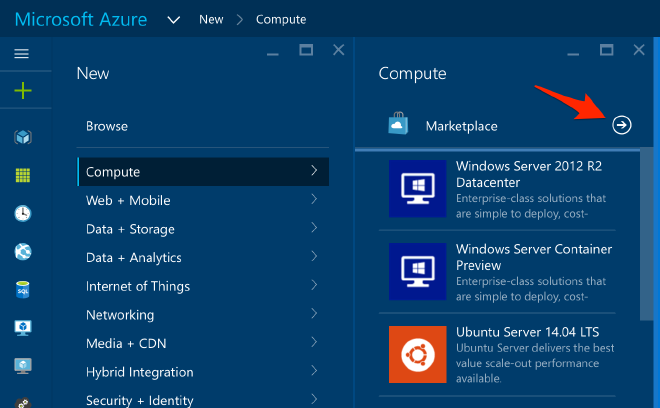Open Browse in the New blade
The height and width of the screenshot is (408, 660).
tap(107, 126)
